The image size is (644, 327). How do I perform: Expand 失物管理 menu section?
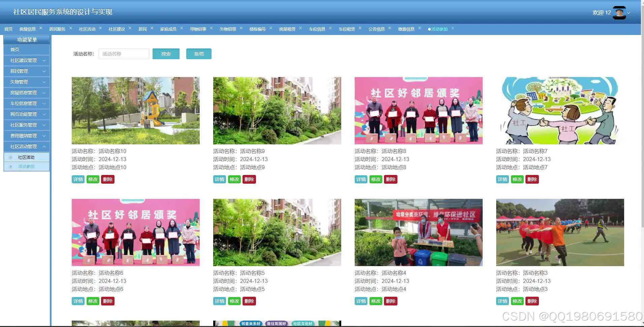click(x=27, y=82)
